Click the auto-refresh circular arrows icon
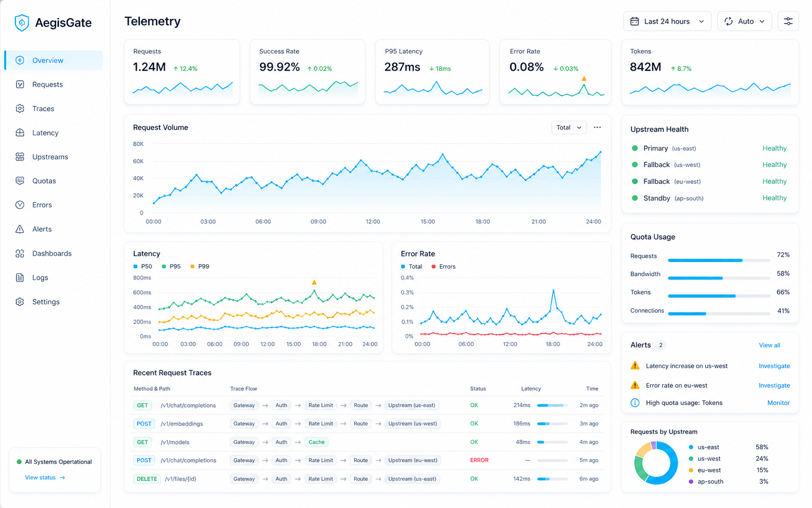The image size is (812, 508). pos(729,22)
